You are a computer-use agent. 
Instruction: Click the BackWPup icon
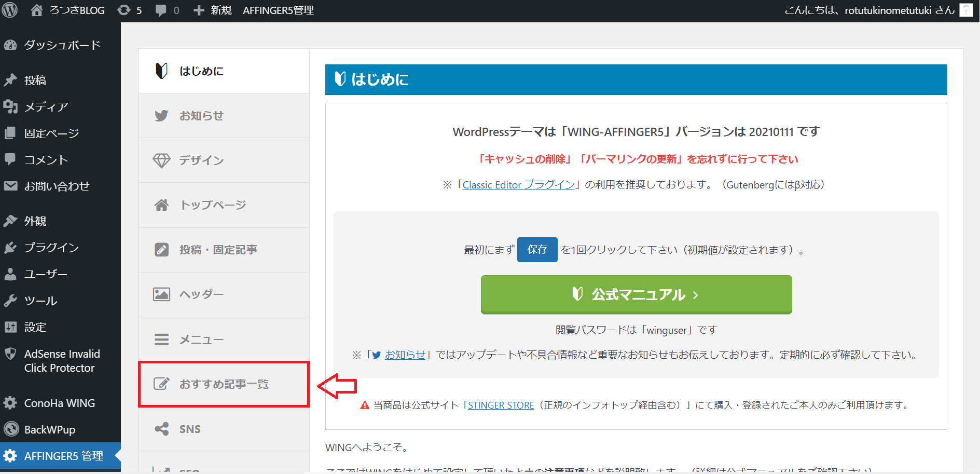coord(10,429)
